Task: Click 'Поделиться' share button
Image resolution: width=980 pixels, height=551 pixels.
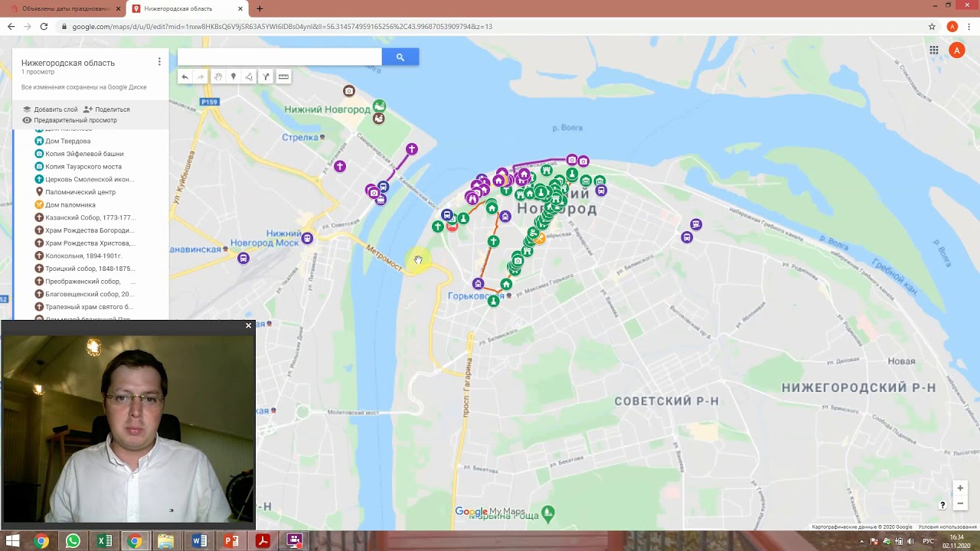Action: [112, 109]
